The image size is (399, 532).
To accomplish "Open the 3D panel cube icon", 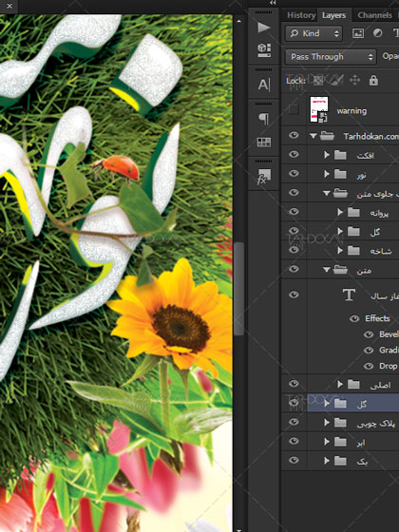I will 264,49.
